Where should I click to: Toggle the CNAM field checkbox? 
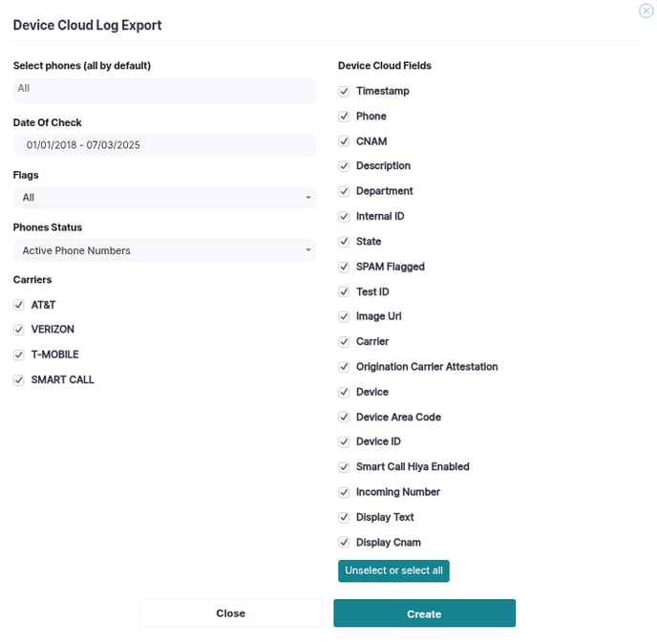(344, 141)
